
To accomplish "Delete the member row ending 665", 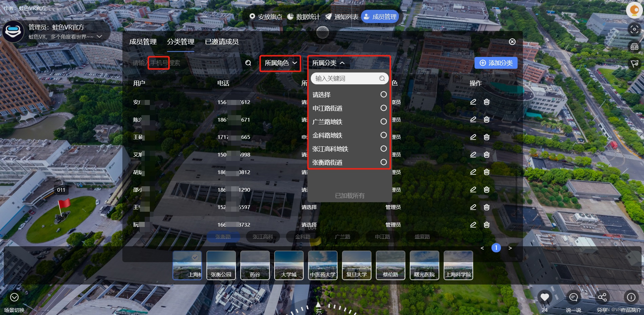I will pos(486,137).
